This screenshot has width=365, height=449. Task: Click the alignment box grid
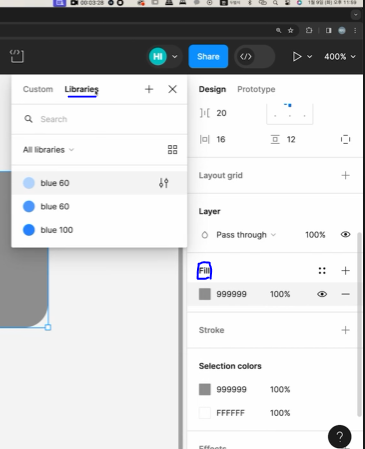(x=289, y=113)
